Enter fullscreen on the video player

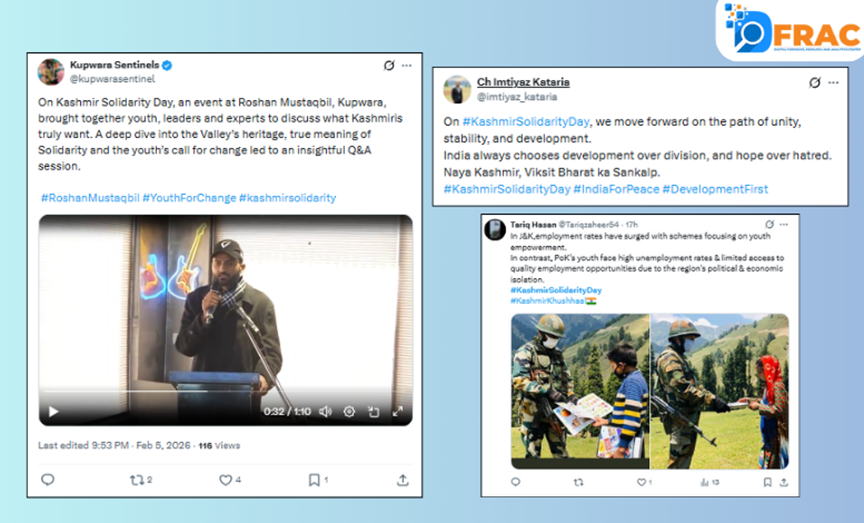397,411
